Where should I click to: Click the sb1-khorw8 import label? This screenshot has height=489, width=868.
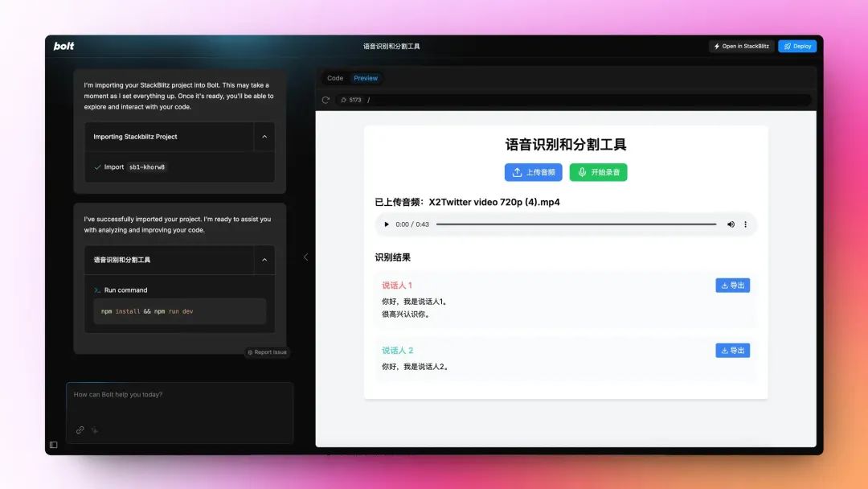[x=147, y=167]
